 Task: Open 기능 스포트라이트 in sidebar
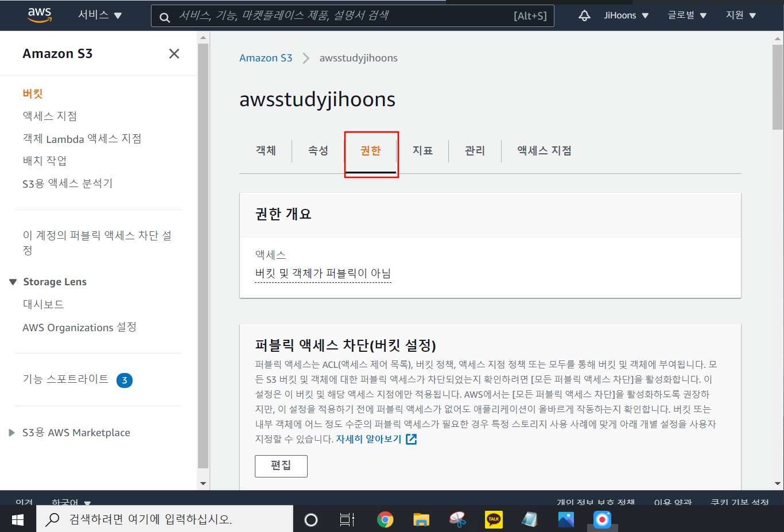(x=65, y=379)
